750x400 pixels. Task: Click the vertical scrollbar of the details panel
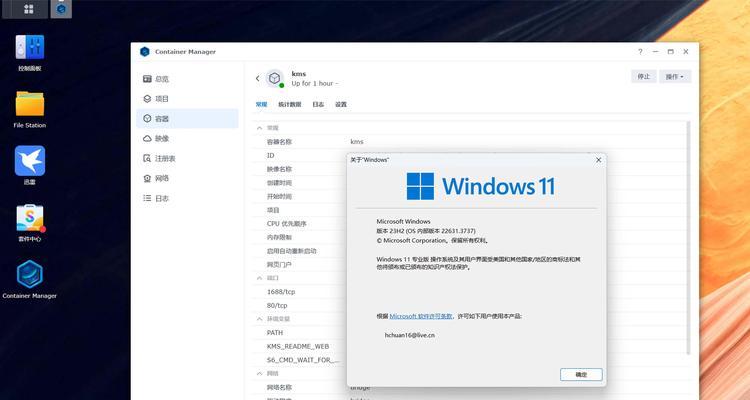pos(689,237)
